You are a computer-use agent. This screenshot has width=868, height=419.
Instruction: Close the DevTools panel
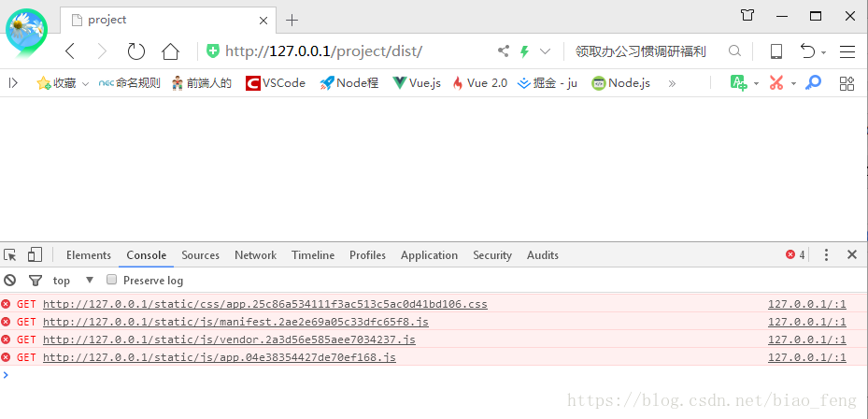coord(852,255)
